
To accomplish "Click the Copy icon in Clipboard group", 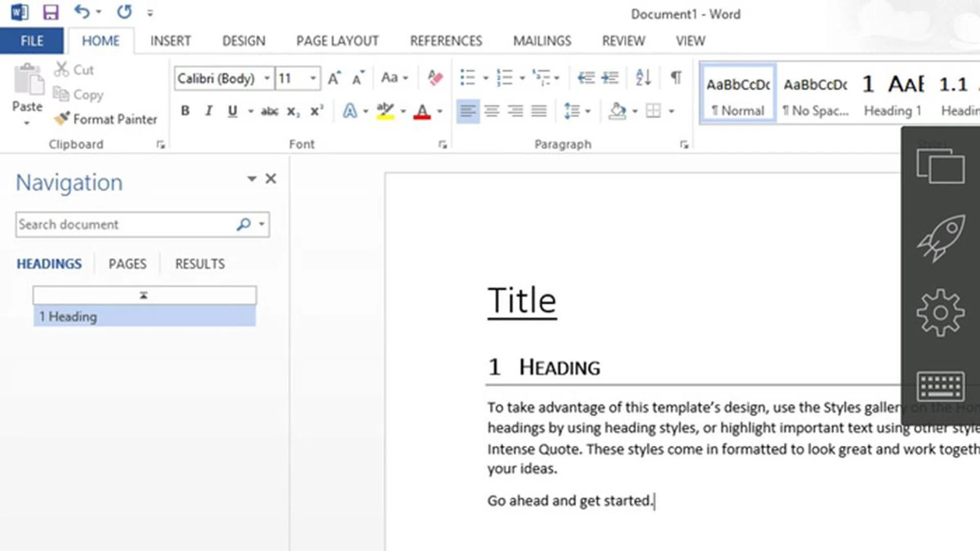I will pos(62,94).
